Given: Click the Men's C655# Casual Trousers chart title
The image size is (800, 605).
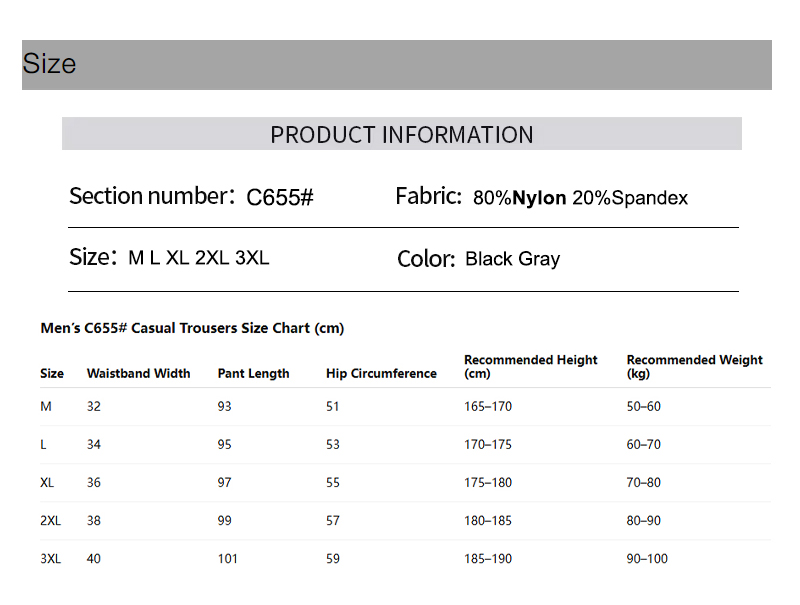Looking at the screenshot, I should click(x=192, y=328).
